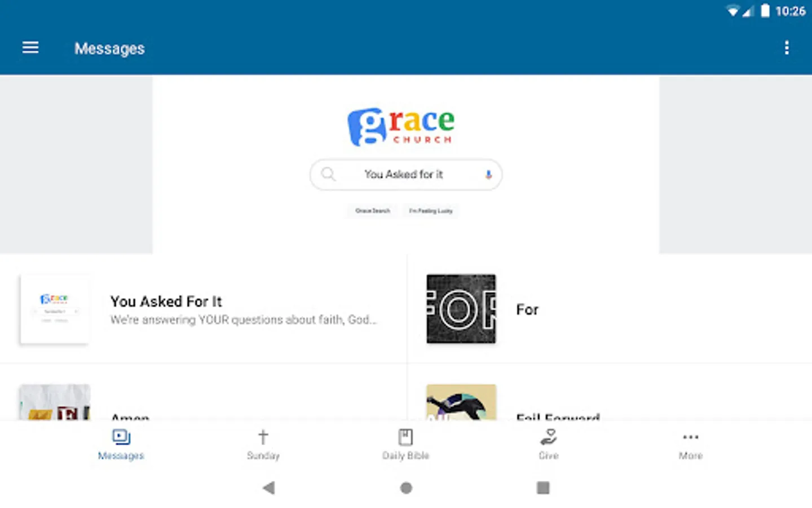Image resolution: width=812 pixels, height=508 pixels.
Task: Tap the Grace Church logo banner
Action: (401, 126)
